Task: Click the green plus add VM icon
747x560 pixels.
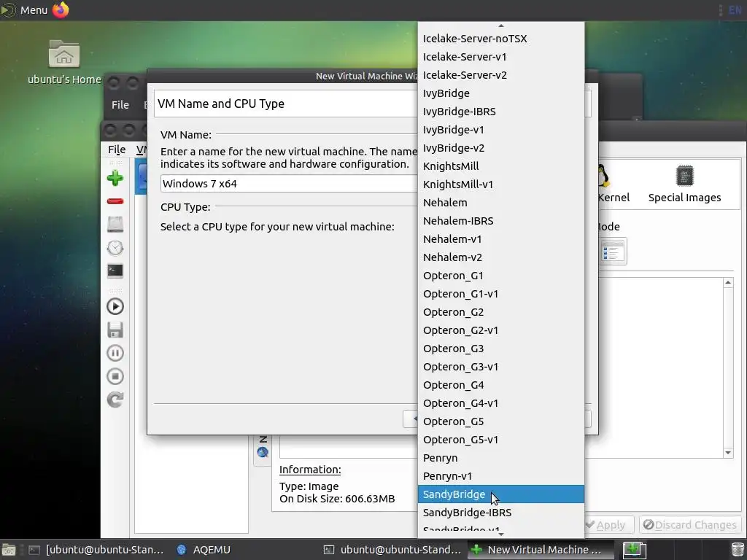Action: 115,179
